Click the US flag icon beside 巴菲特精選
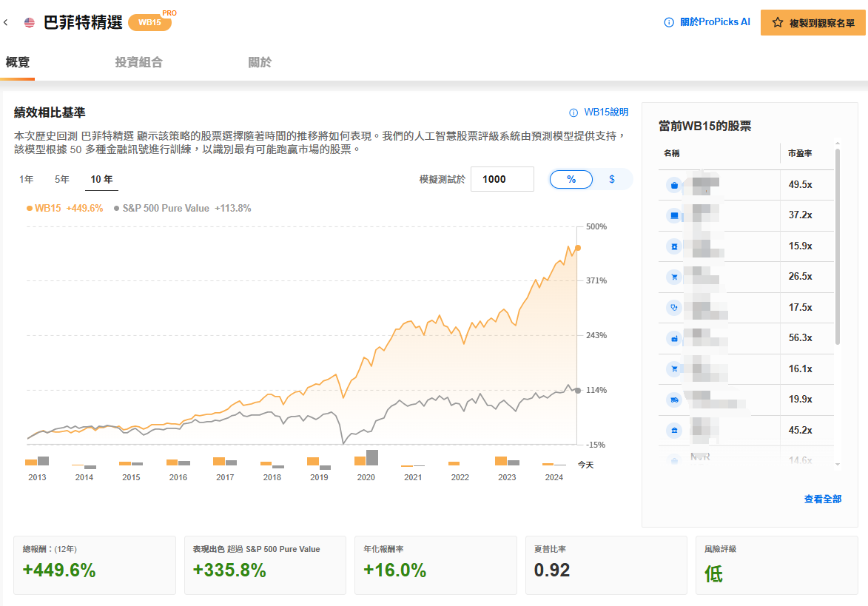This screenshot has width=868, height=606. coord(30,23)
